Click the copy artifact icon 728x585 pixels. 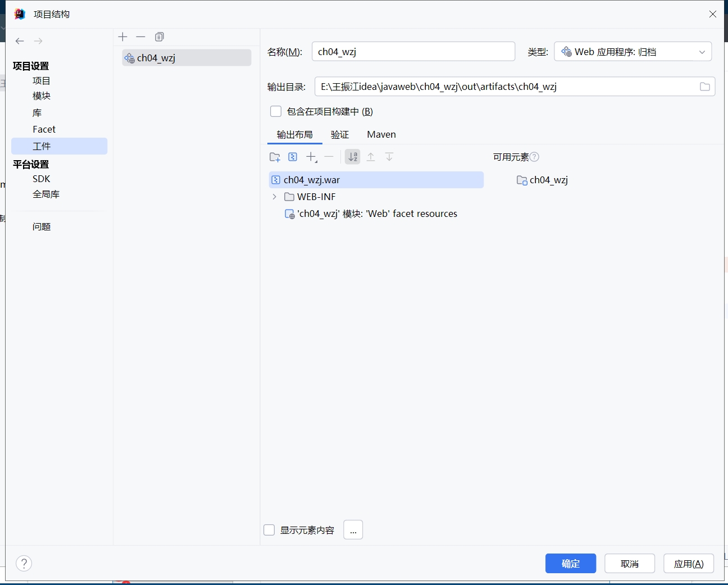tap(160, 37)
